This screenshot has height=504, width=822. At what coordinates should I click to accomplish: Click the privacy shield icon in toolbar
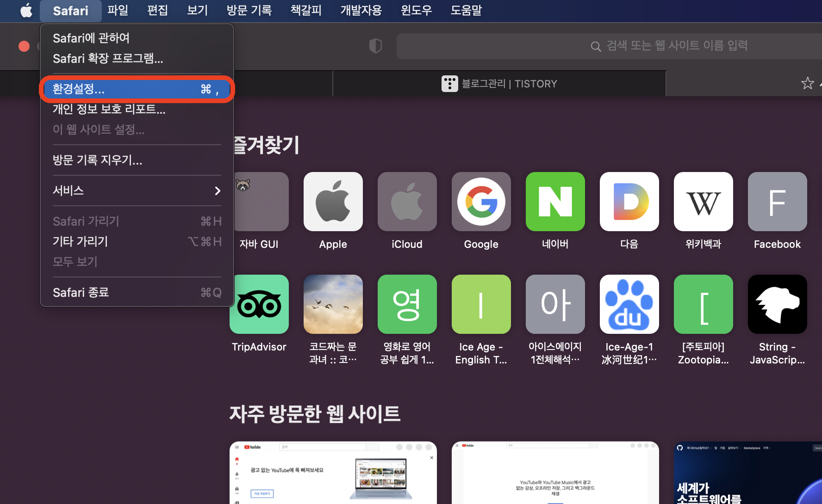(x=375, y=46)
